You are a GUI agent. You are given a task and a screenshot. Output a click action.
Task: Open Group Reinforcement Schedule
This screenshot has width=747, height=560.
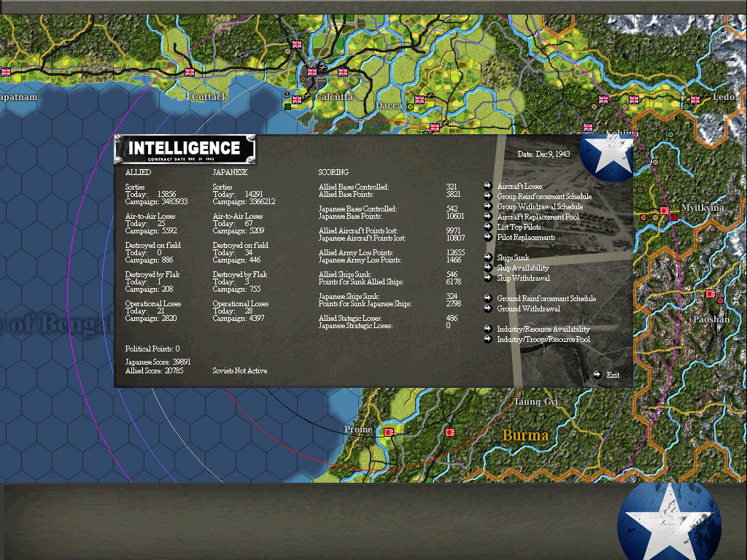pyautogui.click(x=544, y=196)
